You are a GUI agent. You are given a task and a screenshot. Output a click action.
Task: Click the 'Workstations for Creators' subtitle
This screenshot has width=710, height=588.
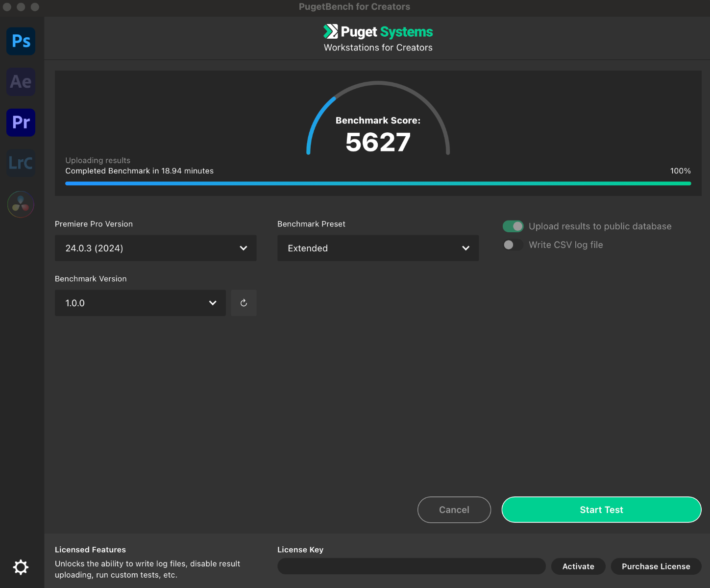[x=378, y=48]
